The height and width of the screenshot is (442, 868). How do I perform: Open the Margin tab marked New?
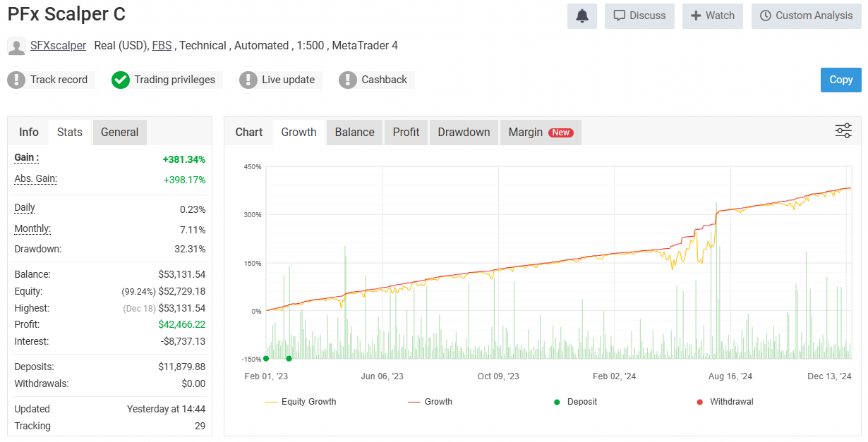pos(540,132)
